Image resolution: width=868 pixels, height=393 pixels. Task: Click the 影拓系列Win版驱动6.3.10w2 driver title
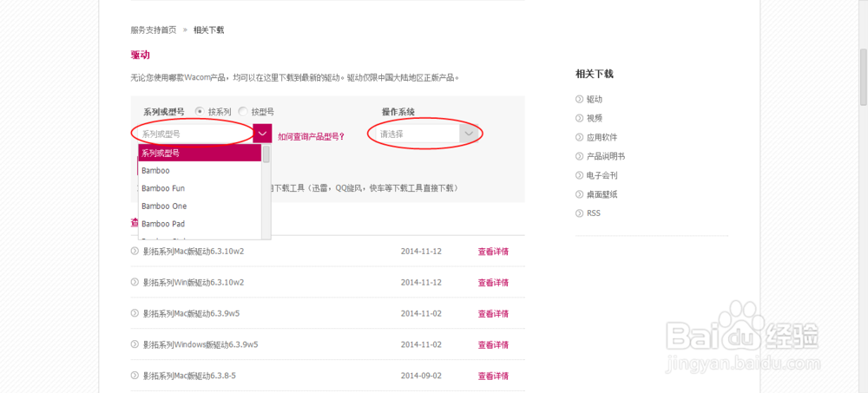[194, 282]
